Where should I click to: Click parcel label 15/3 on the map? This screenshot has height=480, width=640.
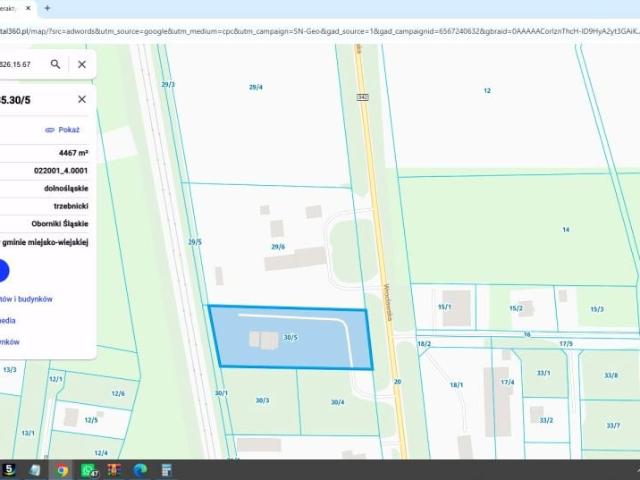tap(597, 309)
